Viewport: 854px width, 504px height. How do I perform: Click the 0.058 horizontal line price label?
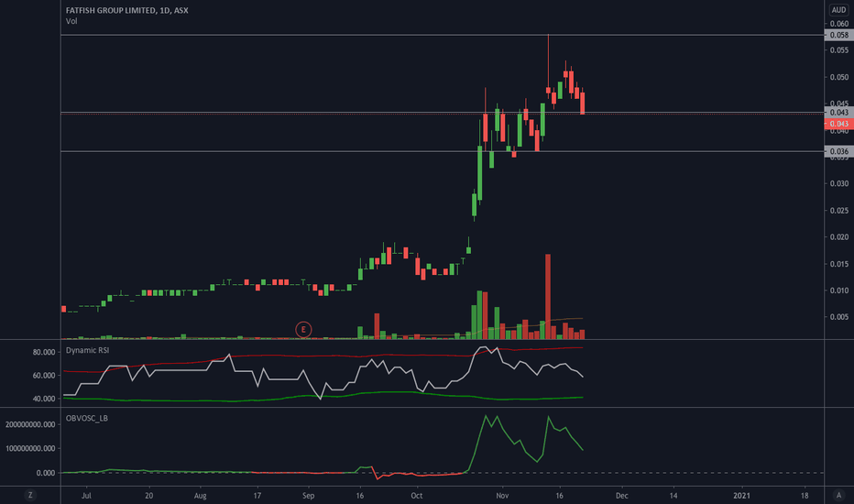coord(838,35)
